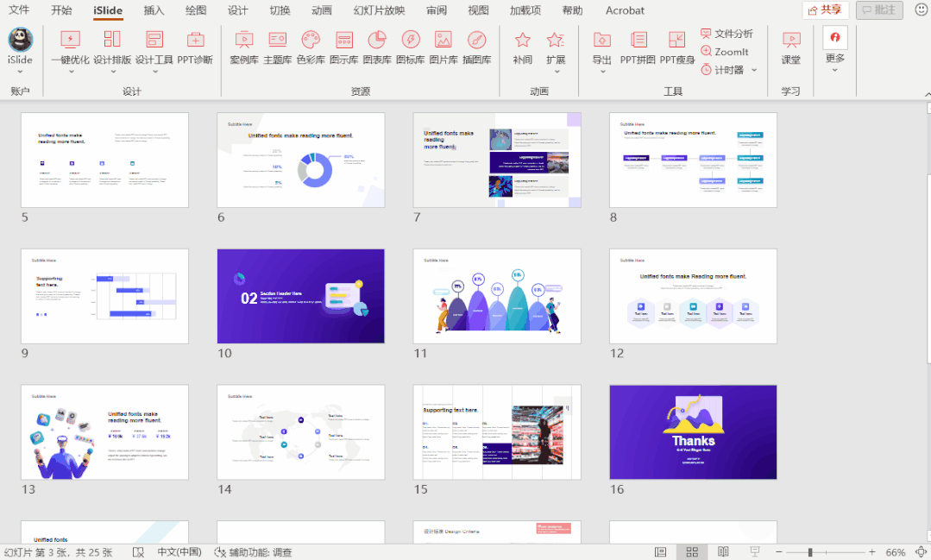931x560 pixels.
Task: Expand 扩展 dropdown arrow
Action: (557, 72)
